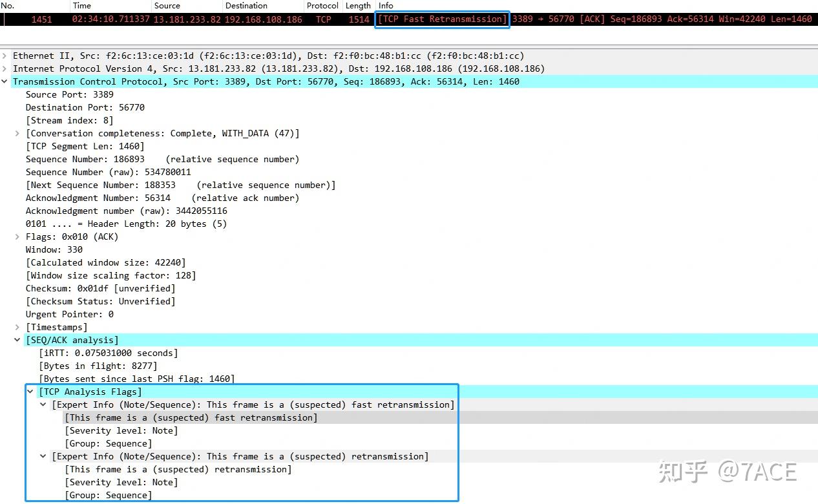Viewport: 818px width, 504px height.
Task: Expand the Conversation completeness field
Action: (x=17, y=133)
